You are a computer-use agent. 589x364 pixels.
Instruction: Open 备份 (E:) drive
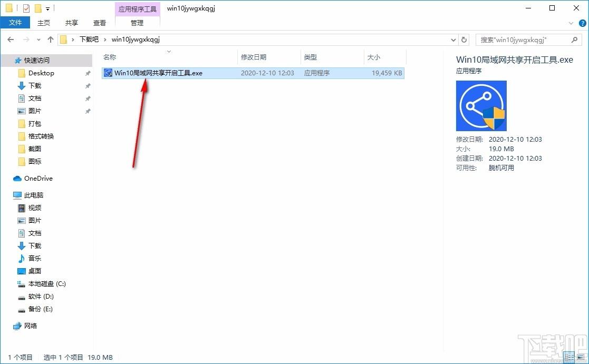click(41, 309)
